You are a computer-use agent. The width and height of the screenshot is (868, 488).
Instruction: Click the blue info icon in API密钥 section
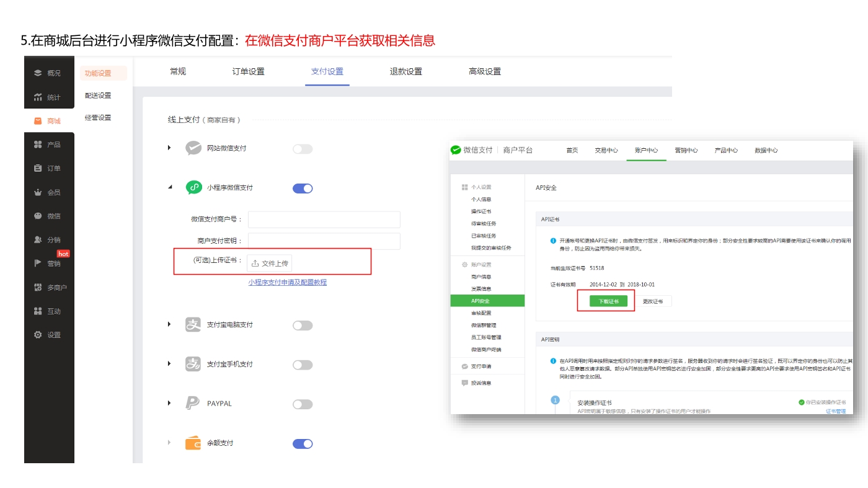coord(553,361)
